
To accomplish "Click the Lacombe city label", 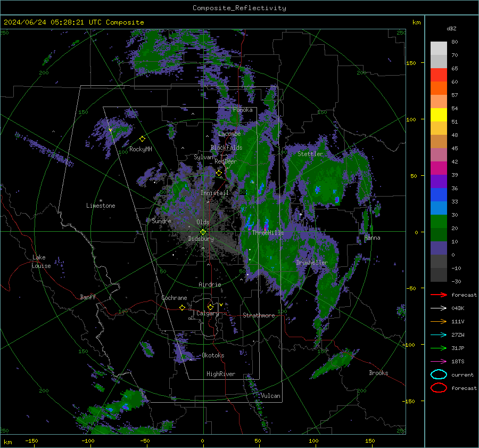I will pos(229,134).
